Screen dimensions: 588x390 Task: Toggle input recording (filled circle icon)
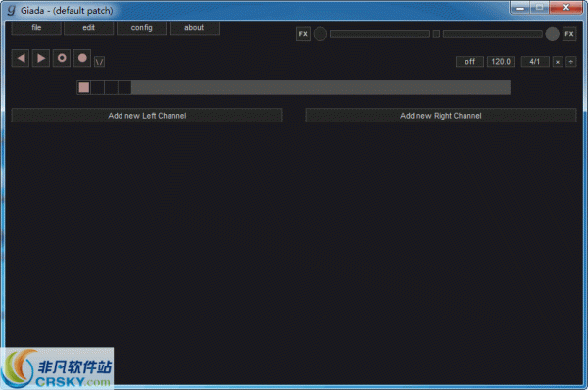[x=82, y=58]
